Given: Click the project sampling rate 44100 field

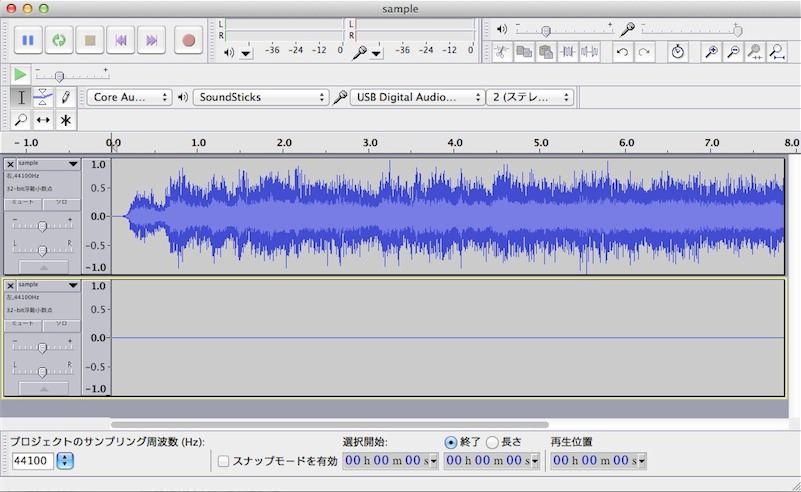Looking at the screenshot, I should (32, 461).
